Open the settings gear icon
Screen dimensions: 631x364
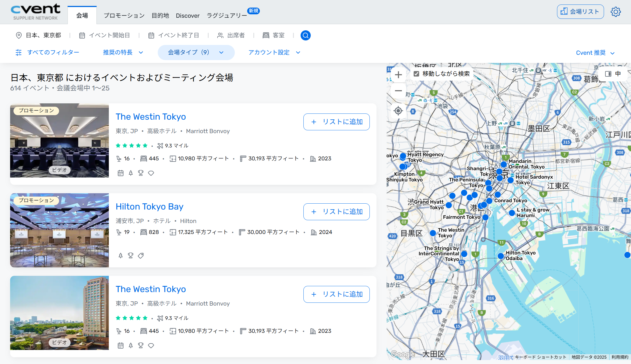616,12
